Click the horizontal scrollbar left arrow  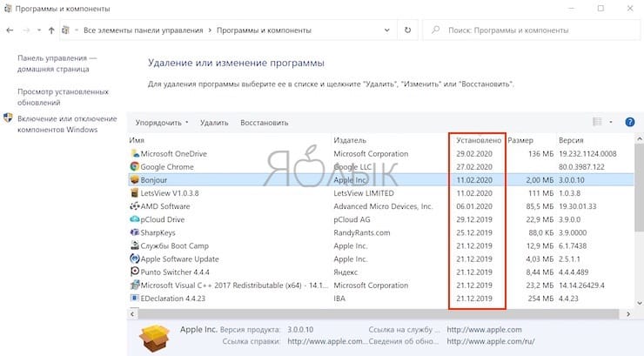(132, 314)
